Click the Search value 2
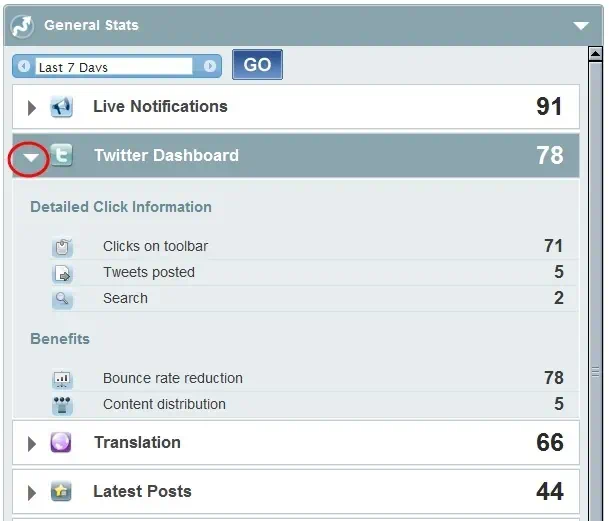The width and height of the screenshot is (609, 521). 559,298
